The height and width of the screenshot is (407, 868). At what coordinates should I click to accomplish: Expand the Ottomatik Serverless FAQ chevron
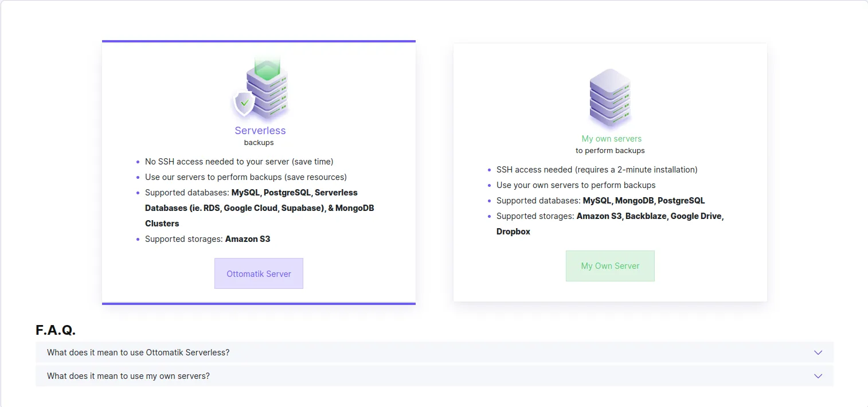[818, 353]
